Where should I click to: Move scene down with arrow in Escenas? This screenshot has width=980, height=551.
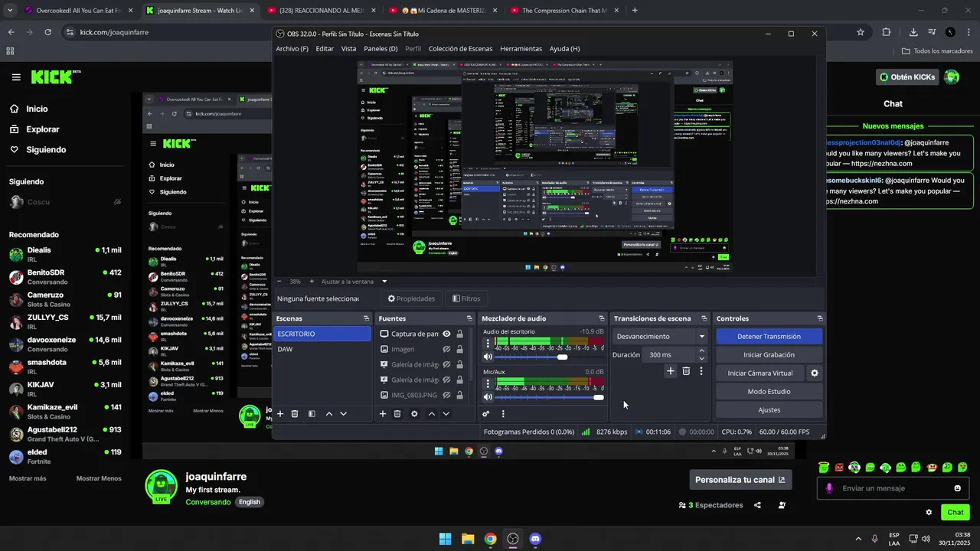click(343, 414)
